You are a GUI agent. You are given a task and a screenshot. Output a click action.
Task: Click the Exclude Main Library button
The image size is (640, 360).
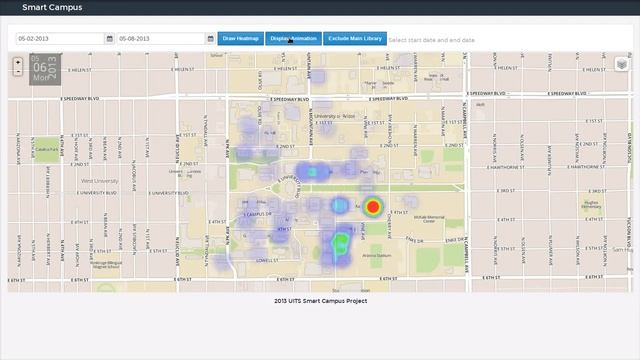pos(355,38)
